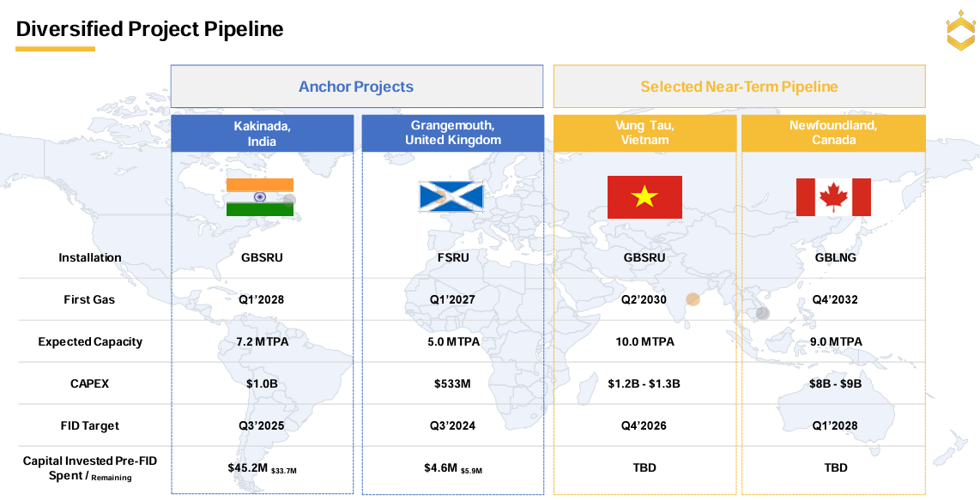This screenshot has height=500, width=980.
Task: Select the Anchor Projects header box
Action: coord(357,87)
